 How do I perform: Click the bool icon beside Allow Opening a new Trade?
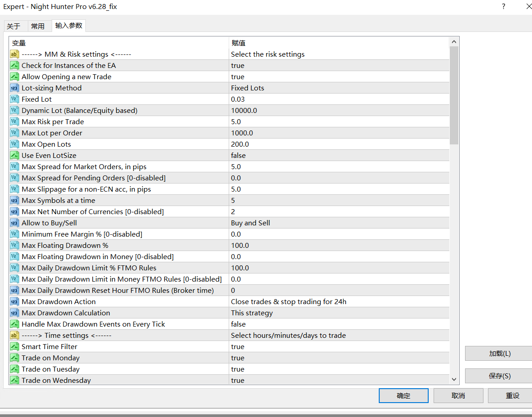[14, 76]
